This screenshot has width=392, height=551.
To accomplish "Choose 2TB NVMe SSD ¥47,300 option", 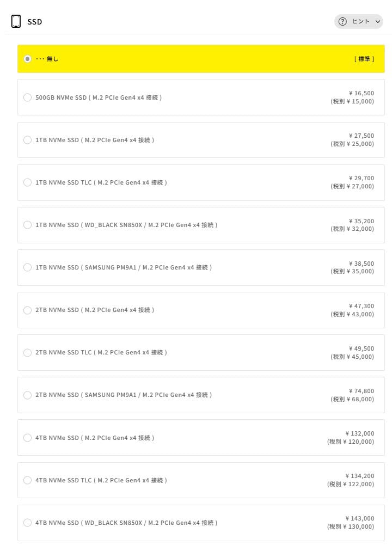I will pyautogui.click(x=28, y=310).
